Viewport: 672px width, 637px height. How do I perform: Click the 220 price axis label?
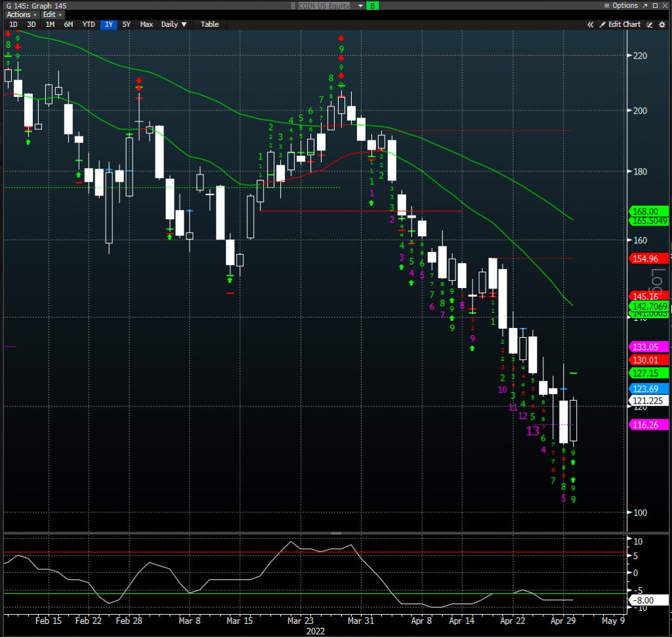640,55
